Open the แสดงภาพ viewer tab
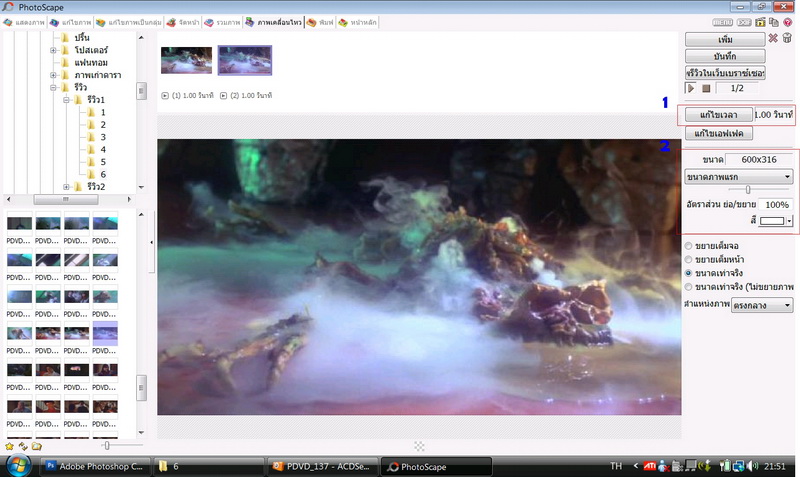The height and width of the screenshot is (477, 800). (x=24, y=22)
